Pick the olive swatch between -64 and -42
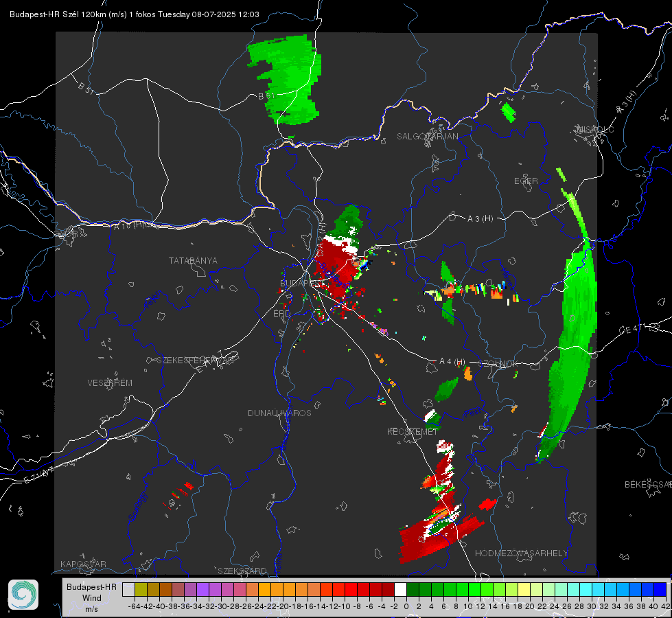 point(141,589)
